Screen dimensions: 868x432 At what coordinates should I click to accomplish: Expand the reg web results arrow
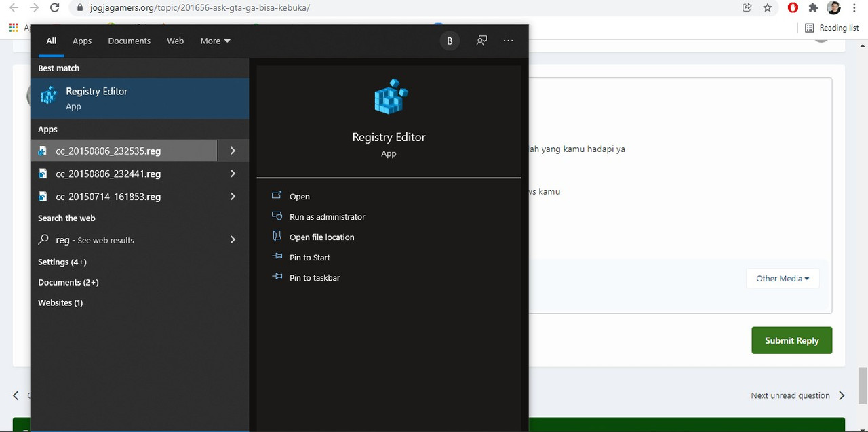233,240
